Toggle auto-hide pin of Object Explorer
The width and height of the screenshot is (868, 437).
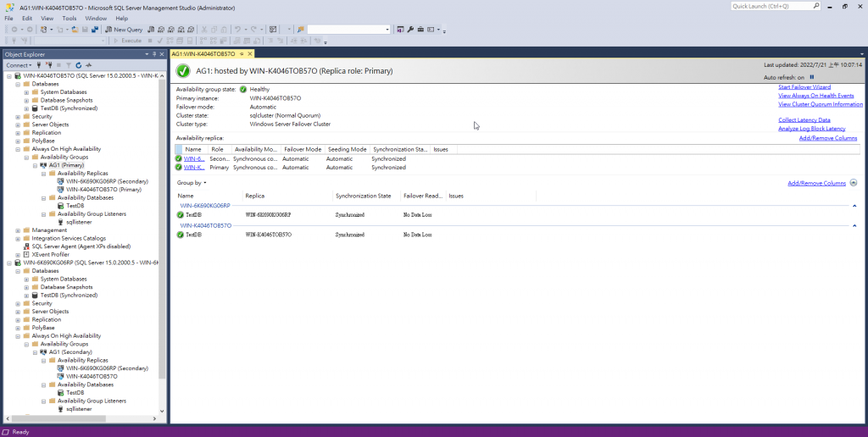pos(154,54)
